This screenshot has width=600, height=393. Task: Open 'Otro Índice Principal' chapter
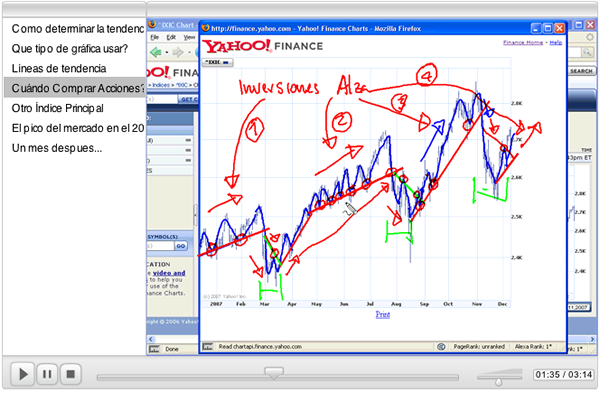coord(57,108)
